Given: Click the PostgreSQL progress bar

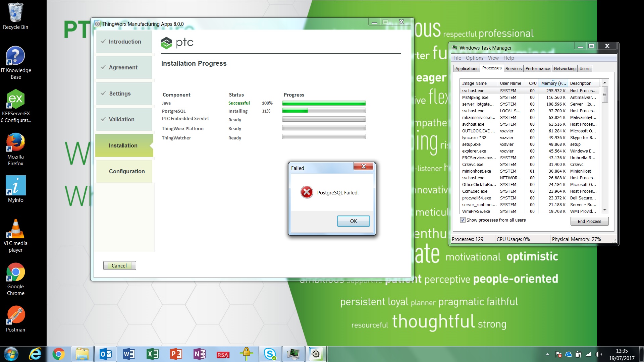Looking at the screenshot, I should click(x=324, y=111).
